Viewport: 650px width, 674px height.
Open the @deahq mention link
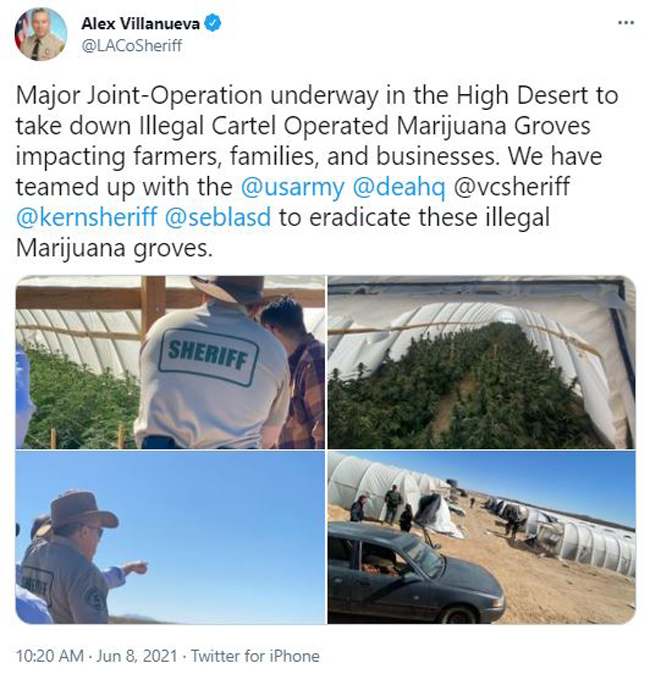tap(399, 187)
